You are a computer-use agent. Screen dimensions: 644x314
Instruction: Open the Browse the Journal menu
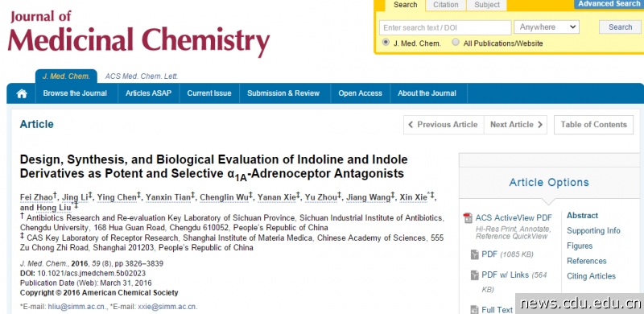[x=75, y=93]
